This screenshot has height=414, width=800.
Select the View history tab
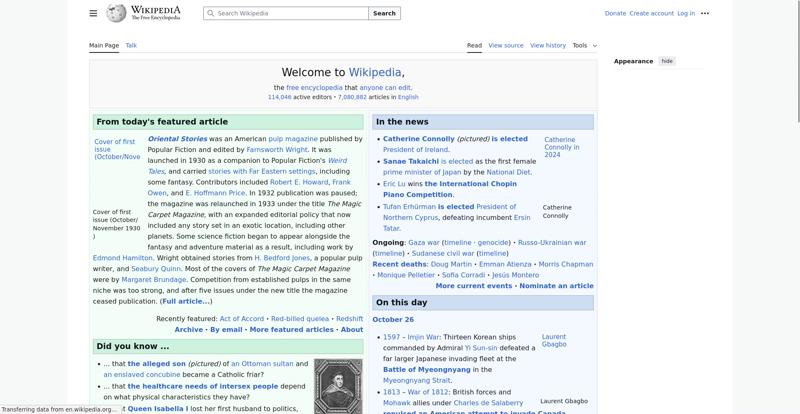(x=548, y=45)
